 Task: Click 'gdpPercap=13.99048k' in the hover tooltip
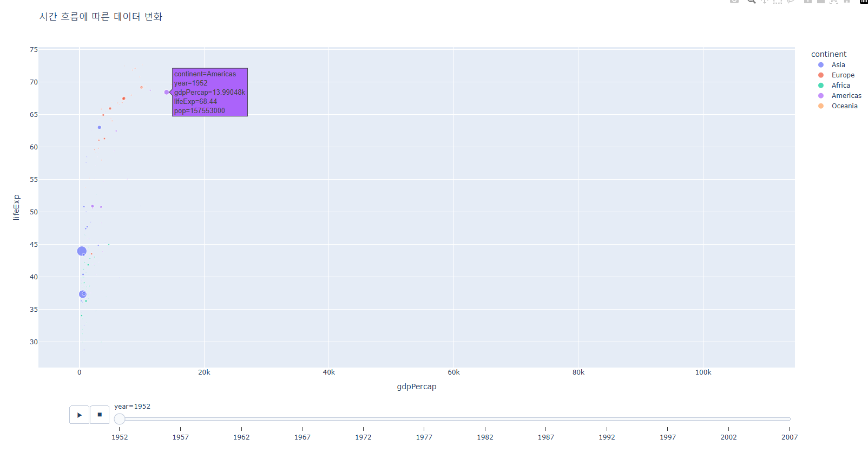209,93
